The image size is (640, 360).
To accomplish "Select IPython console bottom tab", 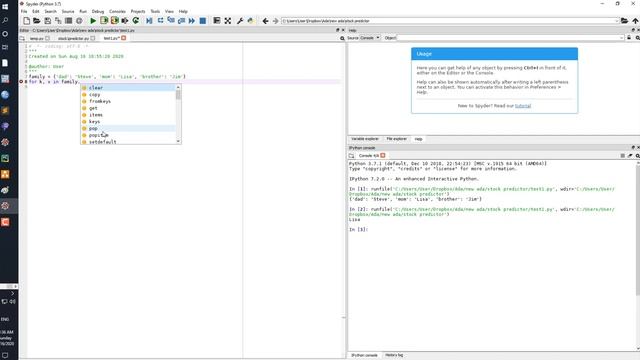I will pyautogui.click(x=364, y=355).
